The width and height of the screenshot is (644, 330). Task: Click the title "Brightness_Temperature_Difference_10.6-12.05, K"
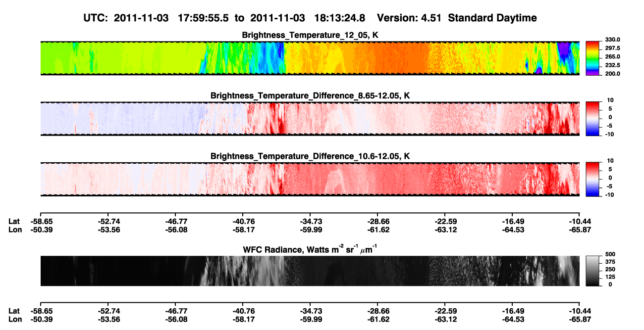click(x=310, y=156)
